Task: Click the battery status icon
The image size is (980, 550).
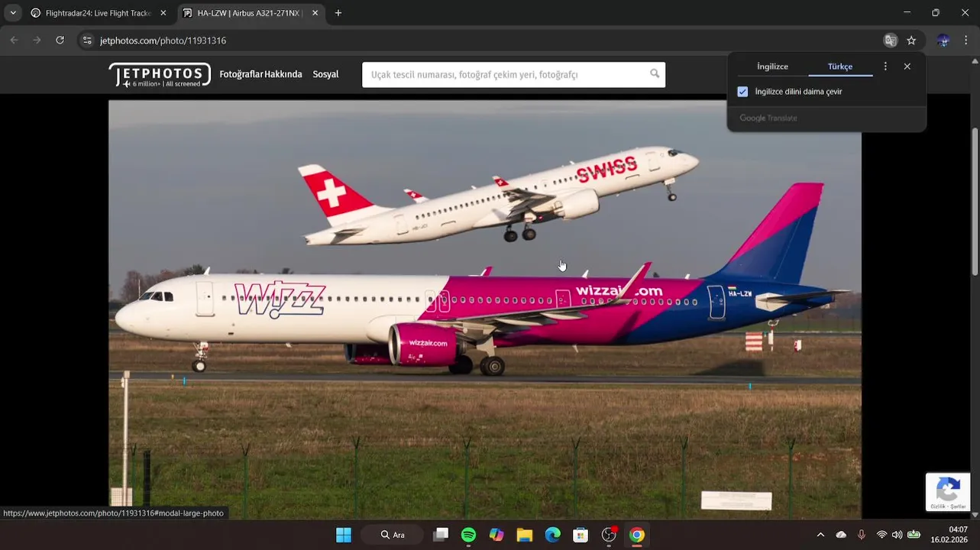Action: tap(914, 535)
